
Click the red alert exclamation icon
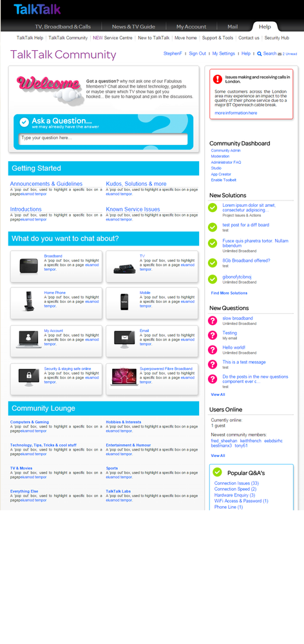pyautogui.click(x=218, y=79)
